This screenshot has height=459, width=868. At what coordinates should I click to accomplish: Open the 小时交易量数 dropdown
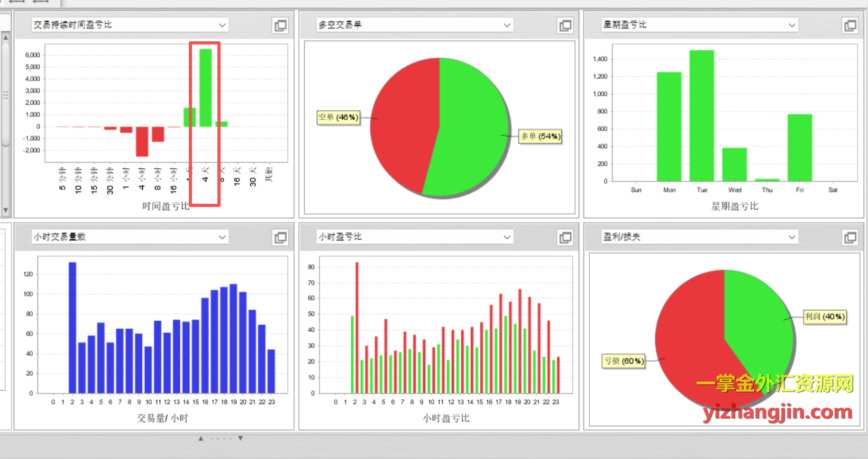tap(222, 237)
